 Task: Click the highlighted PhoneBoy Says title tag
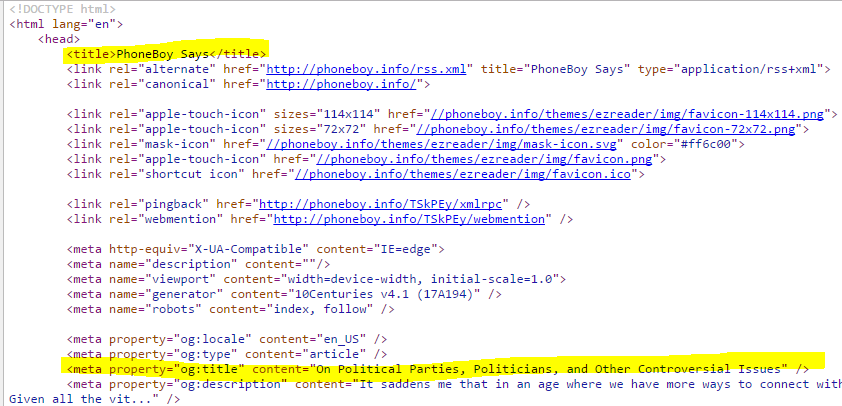[166, 54]
